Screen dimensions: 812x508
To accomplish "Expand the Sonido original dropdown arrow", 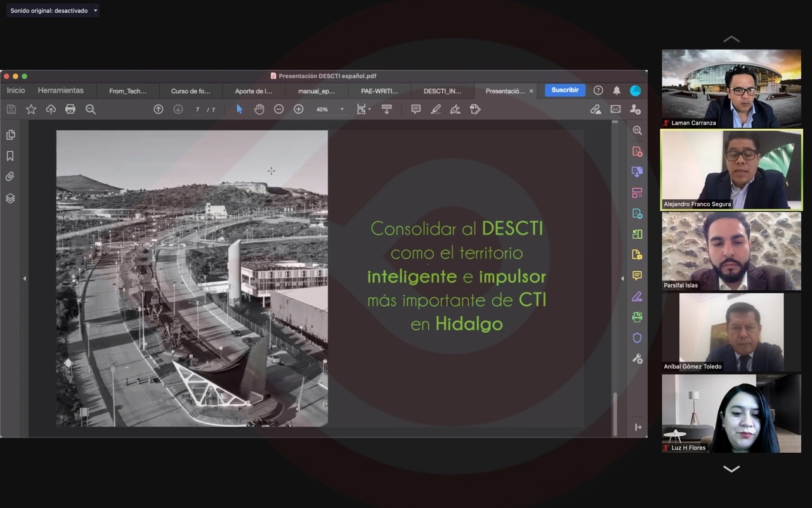I will 96,11.
